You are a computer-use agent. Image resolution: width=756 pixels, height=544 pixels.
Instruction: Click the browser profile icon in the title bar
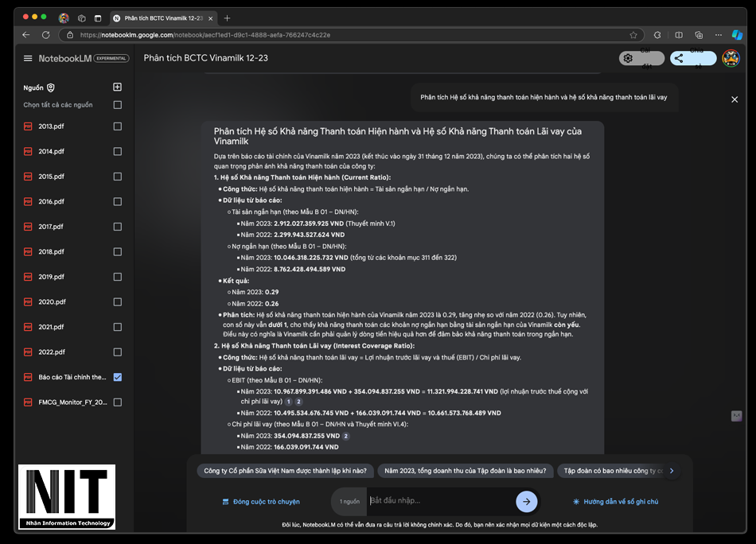pos(64,18)
